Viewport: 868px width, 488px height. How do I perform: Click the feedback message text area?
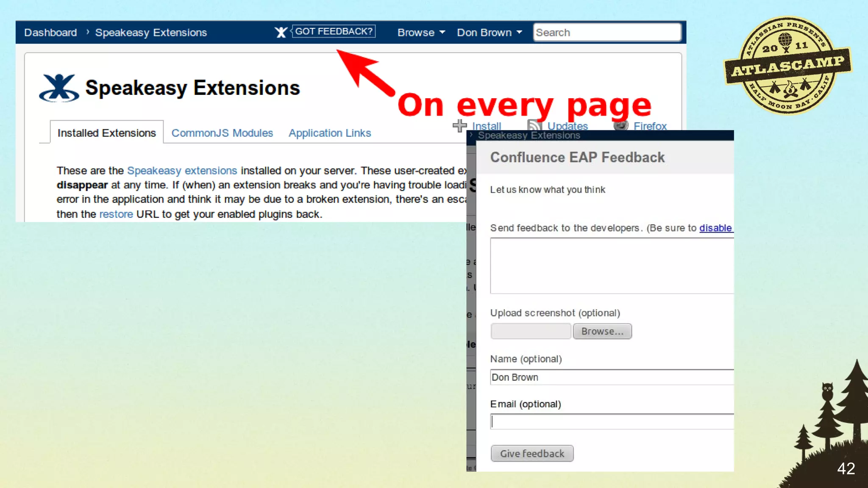[x=612, y=266]
